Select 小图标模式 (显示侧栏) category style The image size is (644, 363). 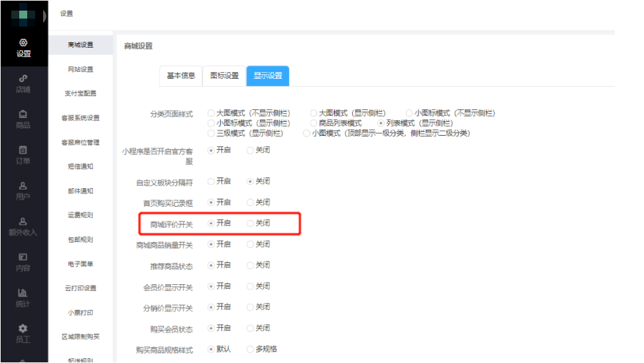(211, 123)
